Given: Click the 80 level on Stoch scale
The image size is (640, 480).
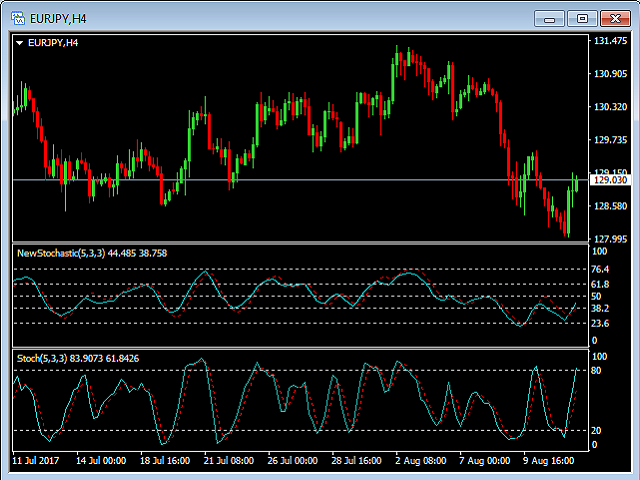Looking at the screenshot, I should (597, 371).
